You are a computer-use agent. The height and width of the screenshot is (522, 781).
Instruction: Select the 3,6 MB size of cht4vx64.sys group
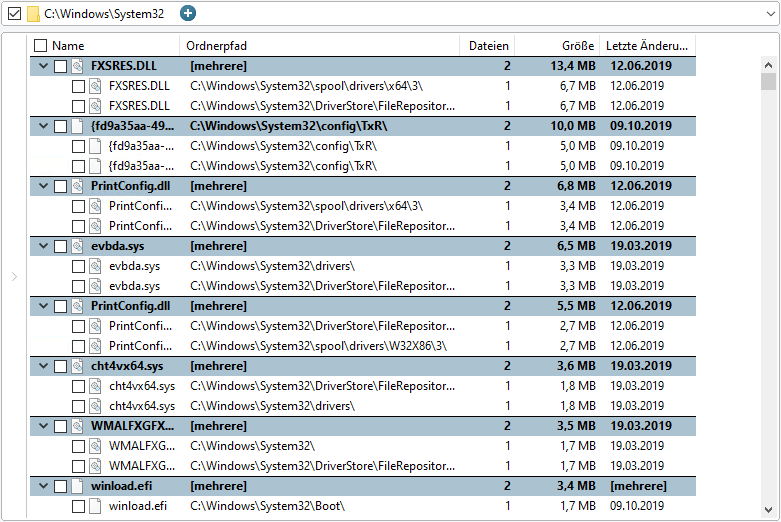point(576,366)
